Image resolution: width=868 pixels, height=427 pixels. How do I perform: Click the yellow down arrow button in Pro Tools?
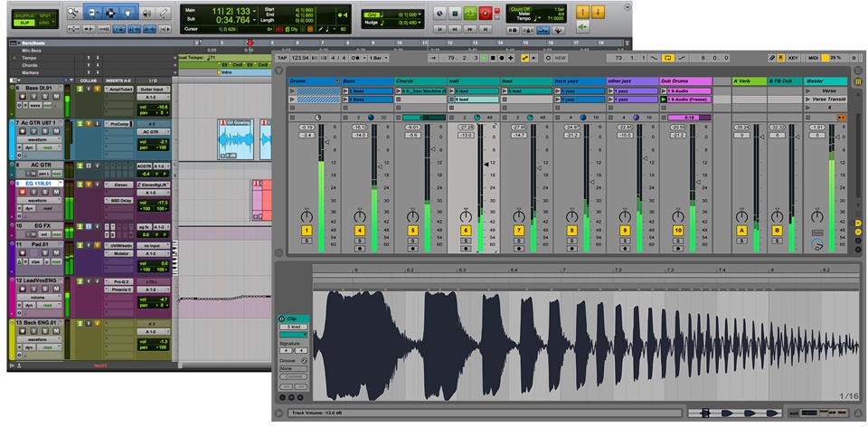tap(598, 12)
